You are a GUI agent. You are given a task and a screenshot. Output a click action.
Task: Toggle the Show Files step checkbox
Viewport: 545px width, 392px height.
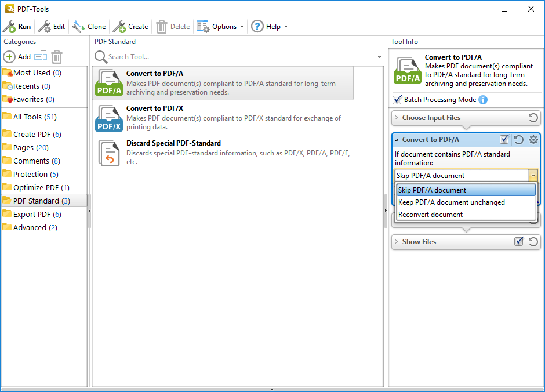point(519,242)
